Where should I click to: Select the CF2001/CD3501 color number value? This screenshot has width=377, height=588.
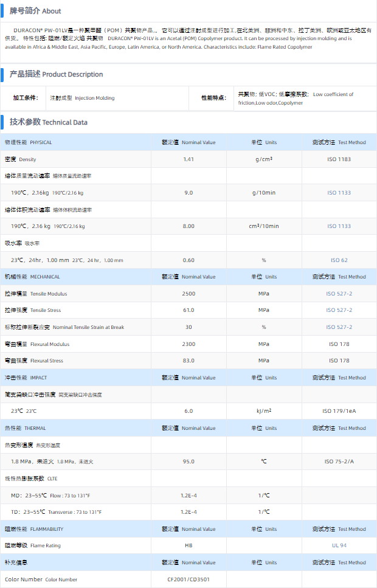[x=188, y=579]
